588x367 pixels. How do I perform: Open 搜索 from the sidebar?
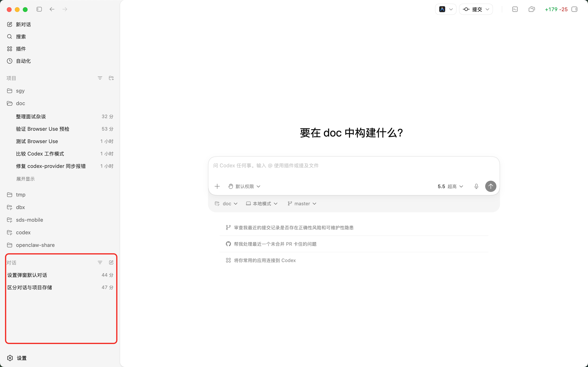pos(21,36)
